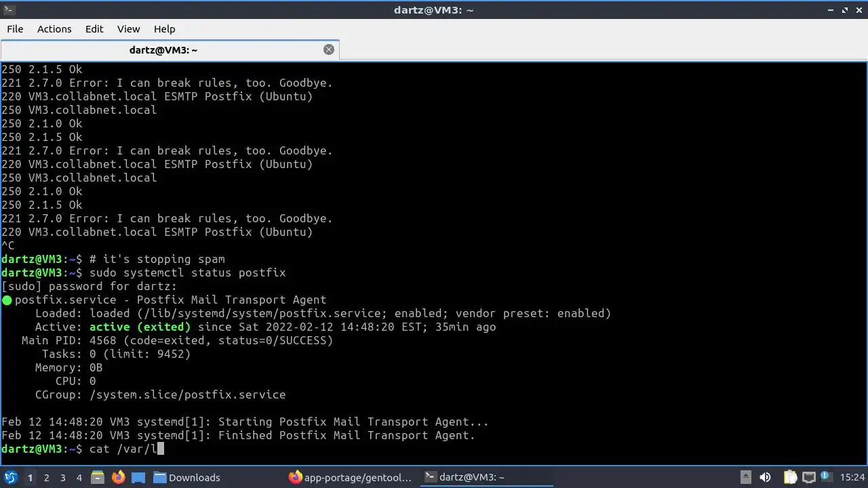Launch Firefox from the quick-launch panel
Image resolution: width=868 pixels, height=488 pixels.
(x=118, y=478)
